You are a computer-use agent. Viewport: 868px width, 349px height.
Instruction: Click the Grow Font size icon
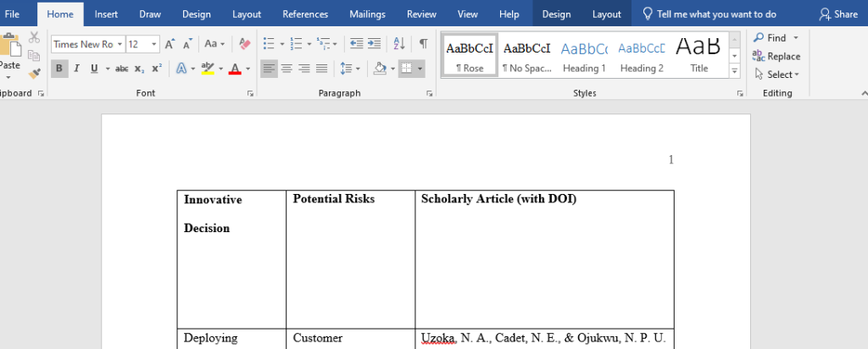pos(170,44)
